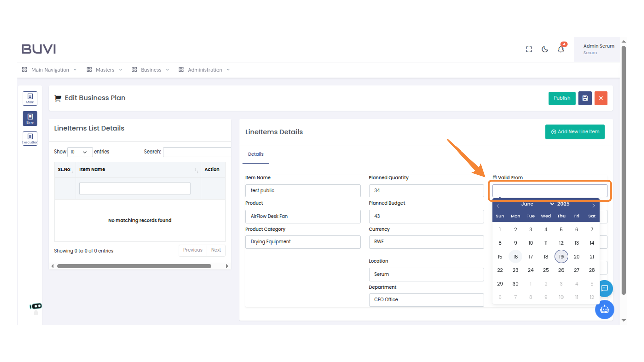The image size is (644, 362).
Task: Select June 19 in the calendar
Action: [561, 256]
